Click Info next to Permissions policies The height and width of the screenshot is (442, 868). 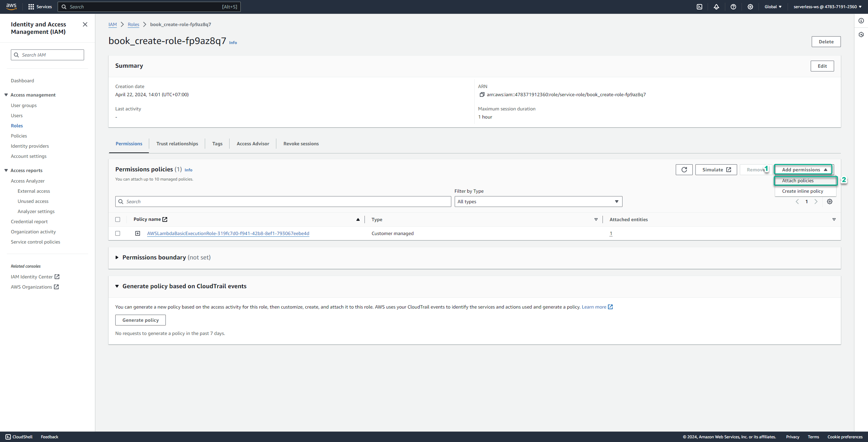189,170
